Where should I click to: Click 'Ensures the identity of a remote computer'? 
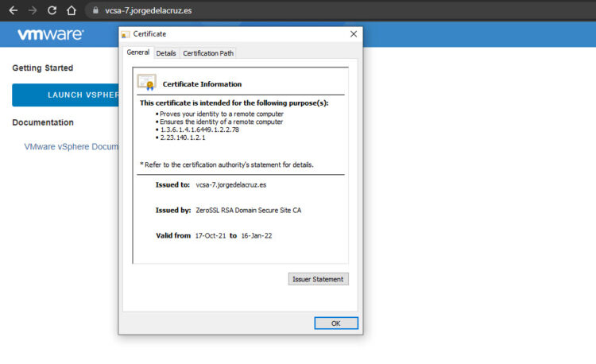(x=221, y=122)
